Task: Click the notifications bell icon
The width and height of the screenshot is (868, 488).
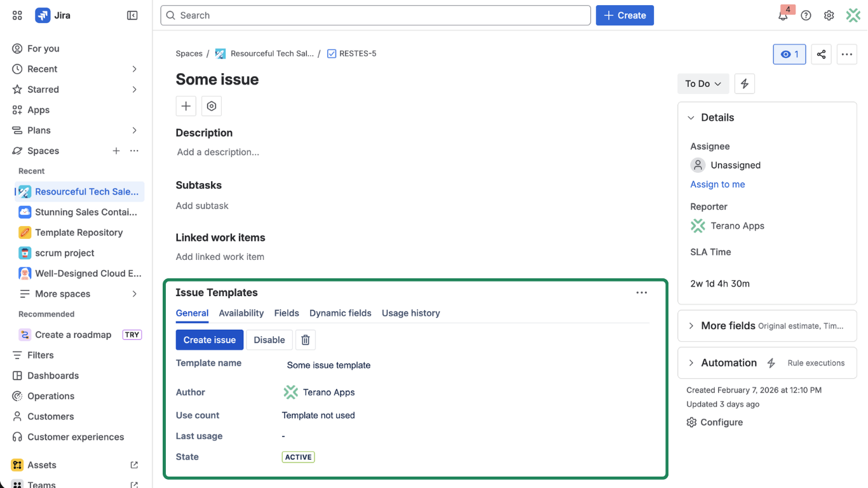Action: pyautogui.click(x=783, y=16)
